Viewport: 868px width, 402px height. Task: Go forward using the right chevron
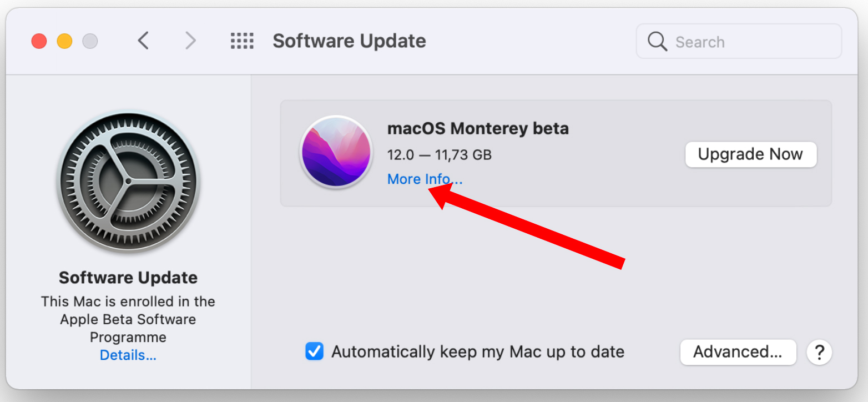coord(190,41)
